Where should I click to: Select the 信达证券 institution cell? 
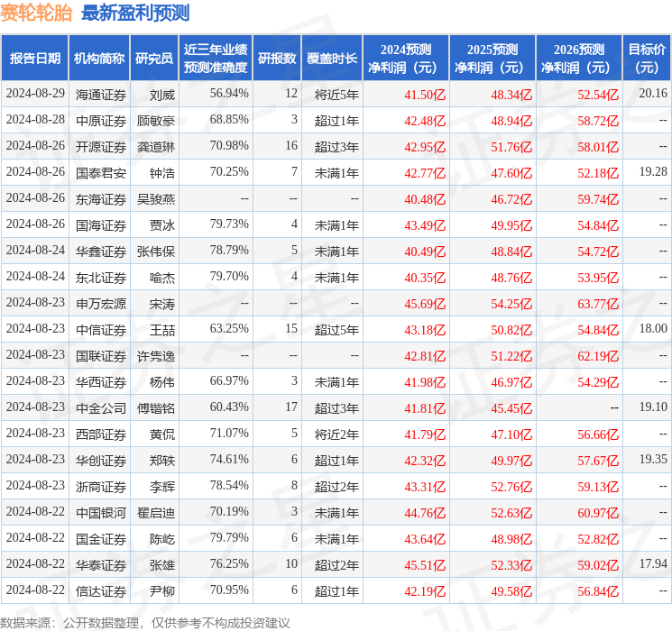tap(101, 591)
